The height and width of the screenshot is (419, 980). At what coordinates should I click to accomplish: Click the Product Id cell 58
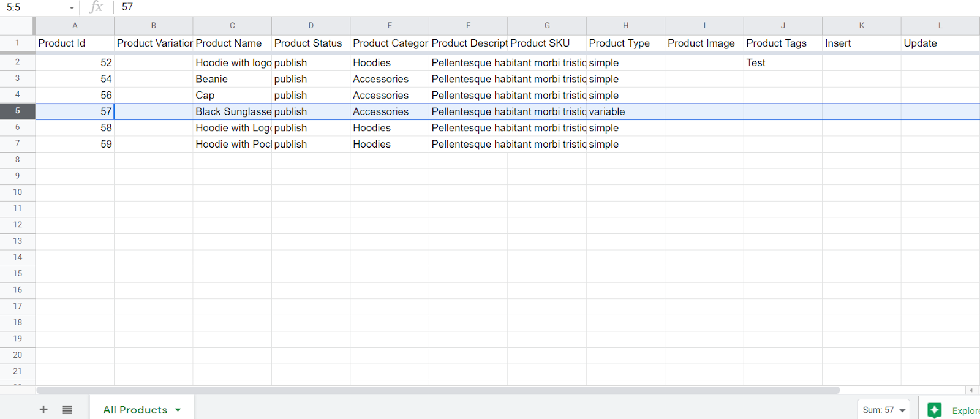[75, 127]
